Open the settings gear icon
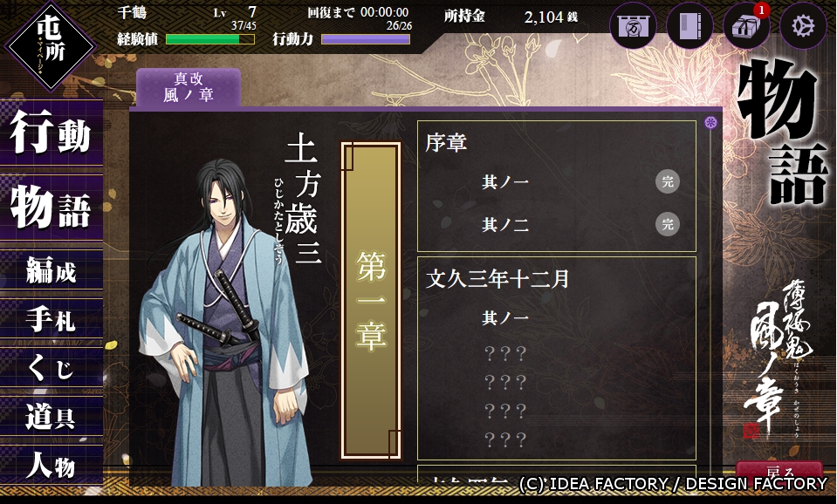 click(803, 25)
